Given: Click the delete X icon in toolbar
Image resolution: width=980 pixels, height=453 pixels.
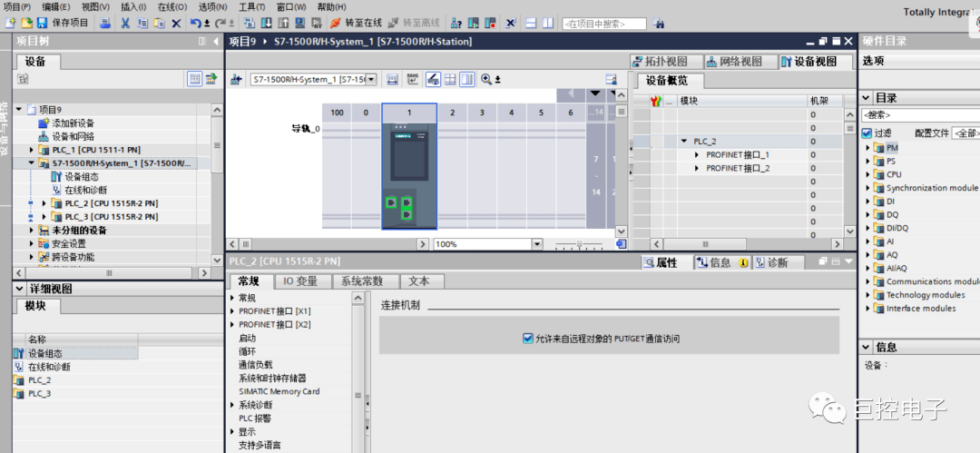Looking at the screenshot, I should pyautogui.click(x=176, y=23).
